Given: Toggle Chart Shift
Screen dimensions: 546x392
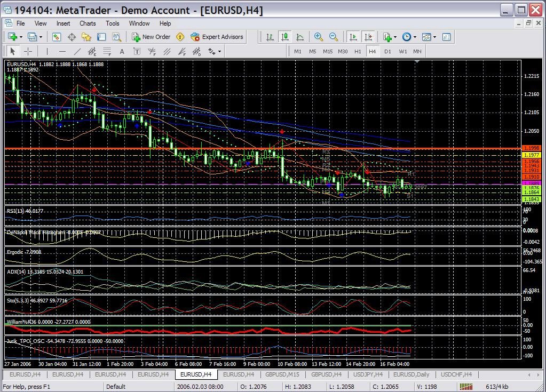Looking at the screenshot, I should coord(368,37).
